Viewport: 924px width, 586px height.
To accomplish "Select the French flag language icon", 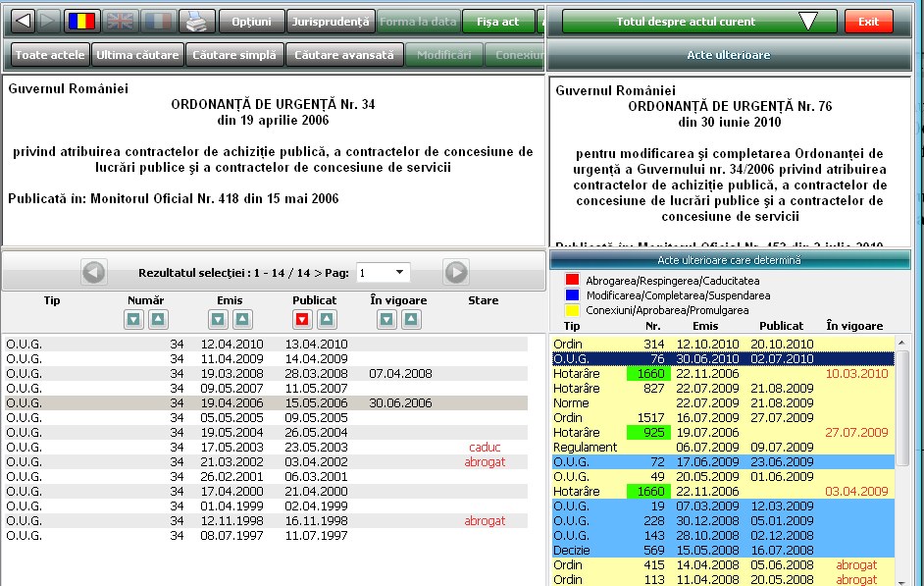I will click(157, 22).
